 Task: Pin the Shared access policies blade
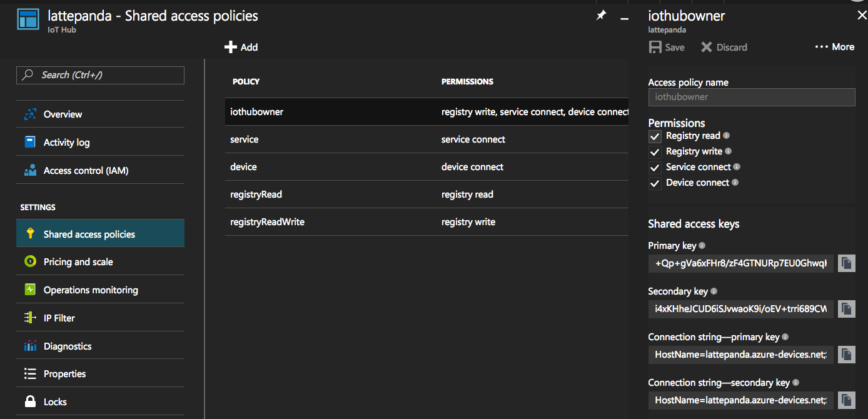click(601, 16)
